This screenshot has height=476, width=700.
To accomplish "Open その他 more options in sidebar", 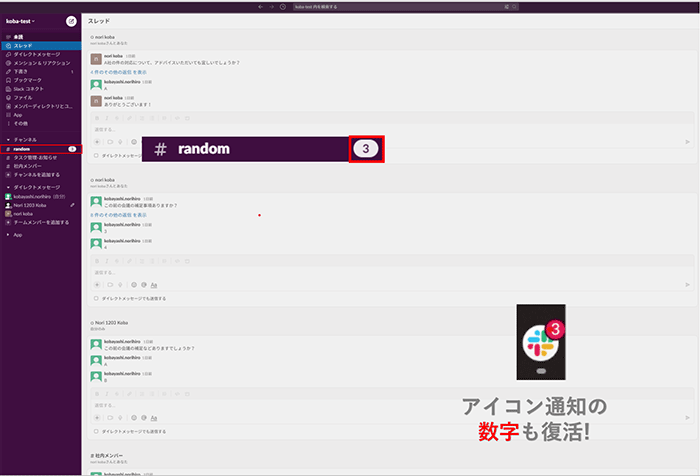I will coord(41,123).
